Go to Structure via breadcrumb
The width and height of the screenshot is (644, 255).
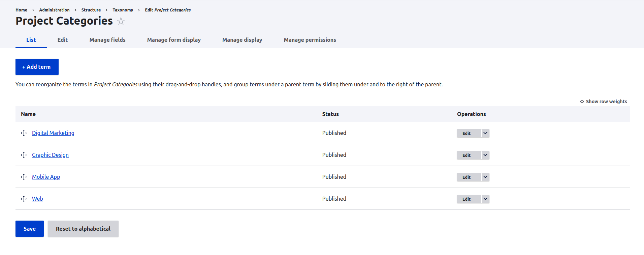[x=91, y=10]
